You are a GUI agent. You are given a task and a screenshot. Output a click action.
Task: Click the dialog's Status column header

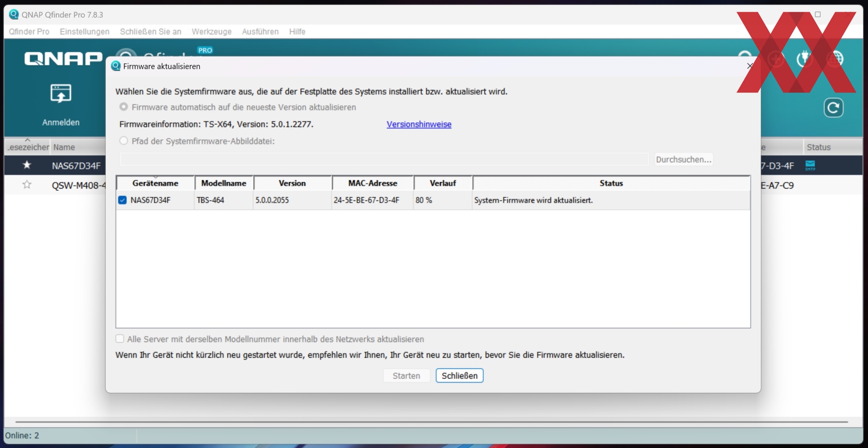(x=611, y=183)
